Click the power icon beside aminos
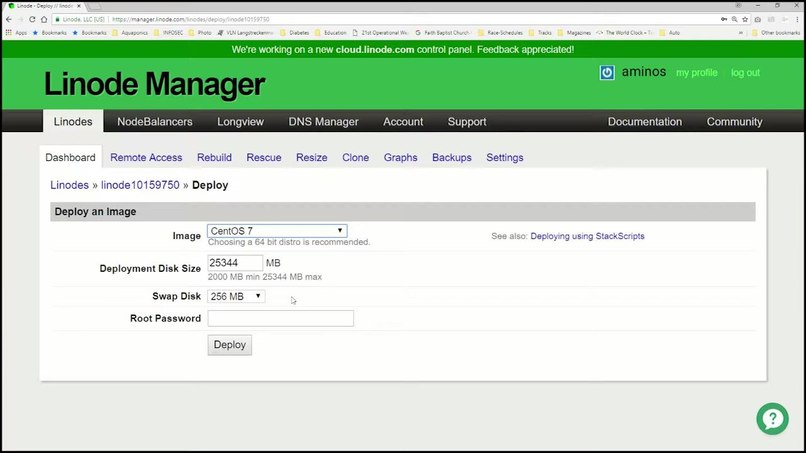Screen dimensions: 806x453 607,73
